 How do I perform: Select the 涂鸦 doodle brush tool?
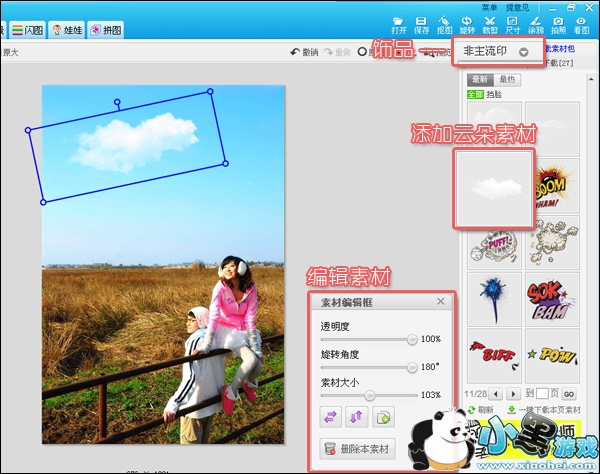(536, 25)
